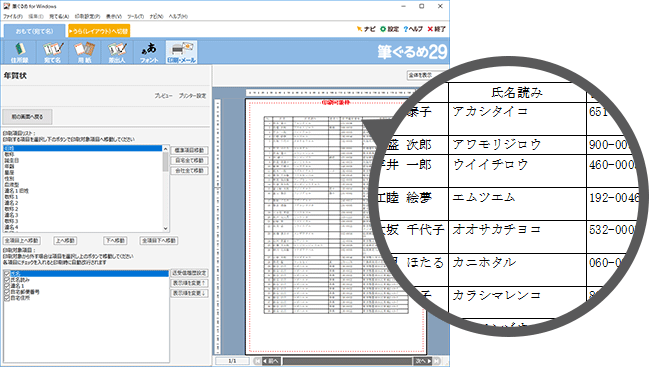Select the 印刷・メール printer icon
650x367 pixels.
(x=182, y=52)
